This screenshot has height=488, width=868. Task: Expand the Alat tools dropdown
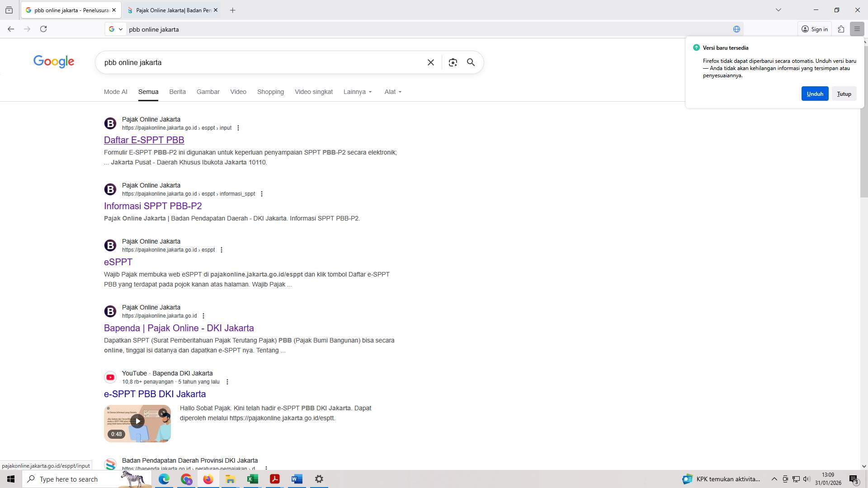click(392, 92)
